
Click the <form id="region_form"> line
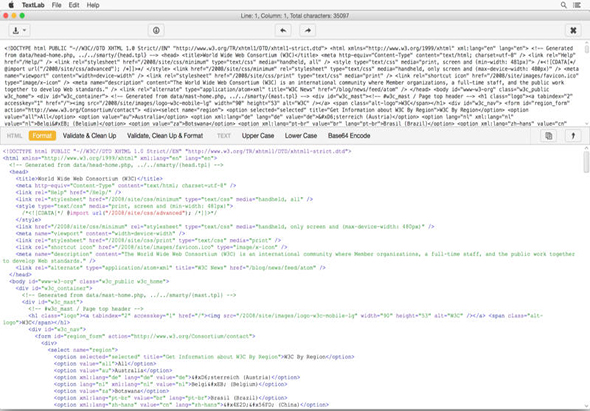(x=145, y=336)
